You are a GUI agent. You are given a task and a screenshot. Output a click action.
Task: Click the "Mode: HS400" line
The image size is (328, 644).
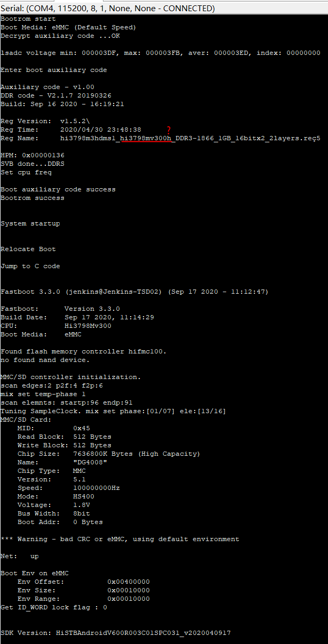[x=56, y=496]
